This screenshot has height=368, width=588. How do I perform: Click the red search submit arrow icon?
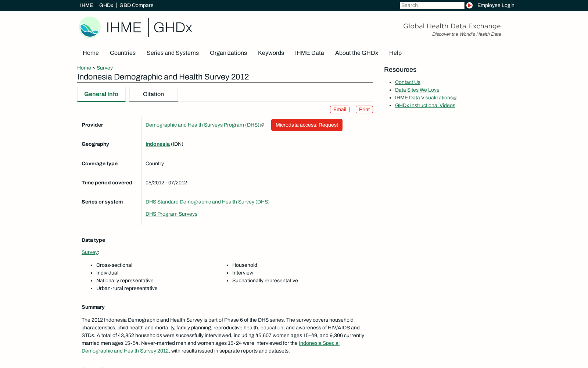click(x=469, y=5)
